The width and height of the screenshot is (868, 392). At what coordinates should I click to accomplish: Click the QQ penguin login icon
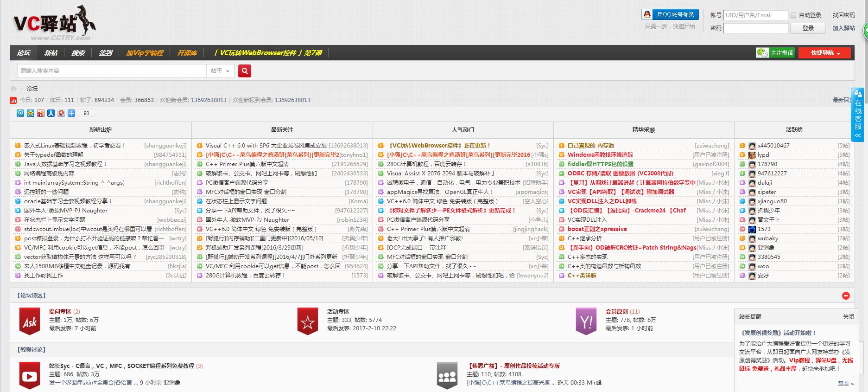[x=647, y=15]
